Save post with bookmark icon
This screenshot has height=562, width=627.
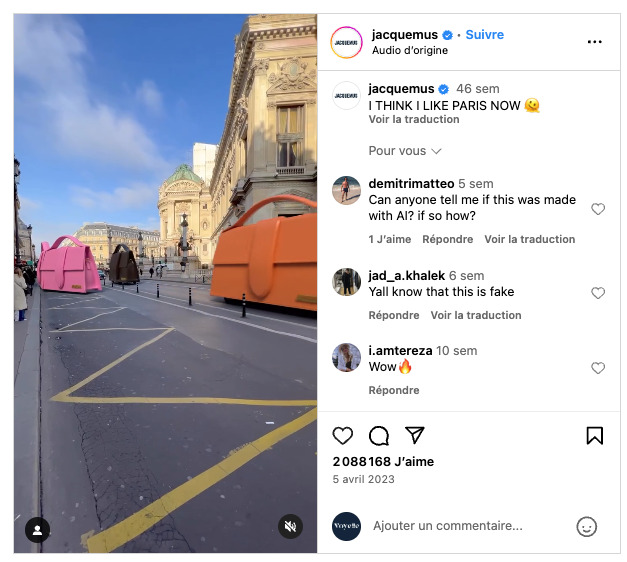coord(594,436)
